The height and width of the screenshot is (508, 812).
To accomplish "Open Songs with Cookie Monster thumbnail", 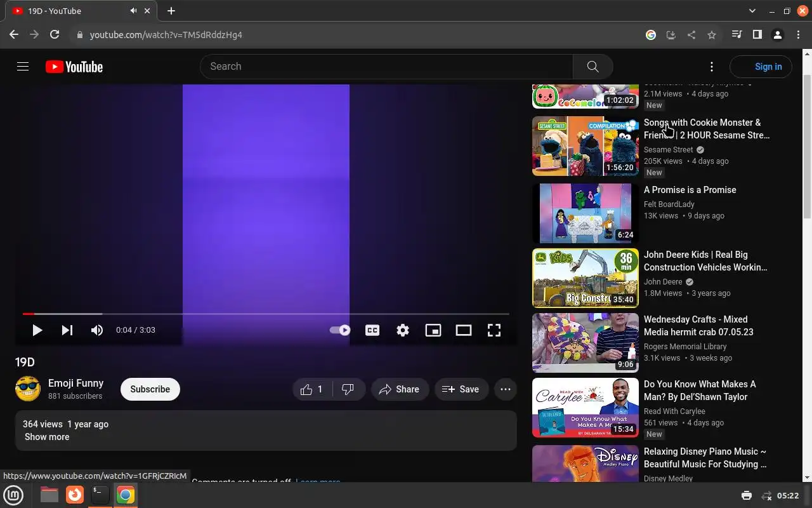I will click(x=586, y=146).
